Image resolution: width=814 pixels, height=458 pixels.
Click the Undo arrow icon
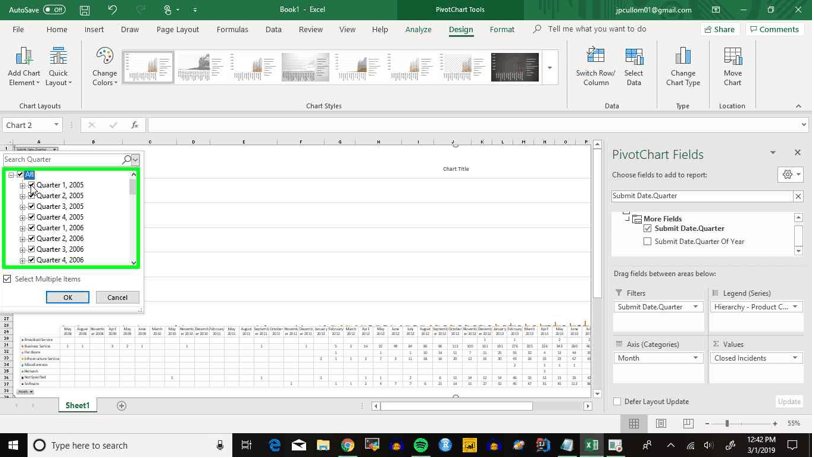coord(112,10)
